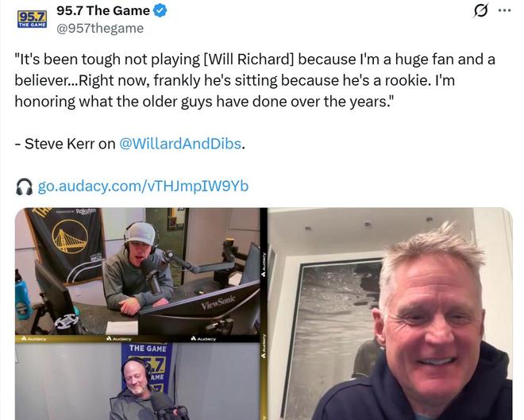Click the blue verified checkmark badge
Screen dimensions: 524x420
pyautogui.click(x=160, y=10)
